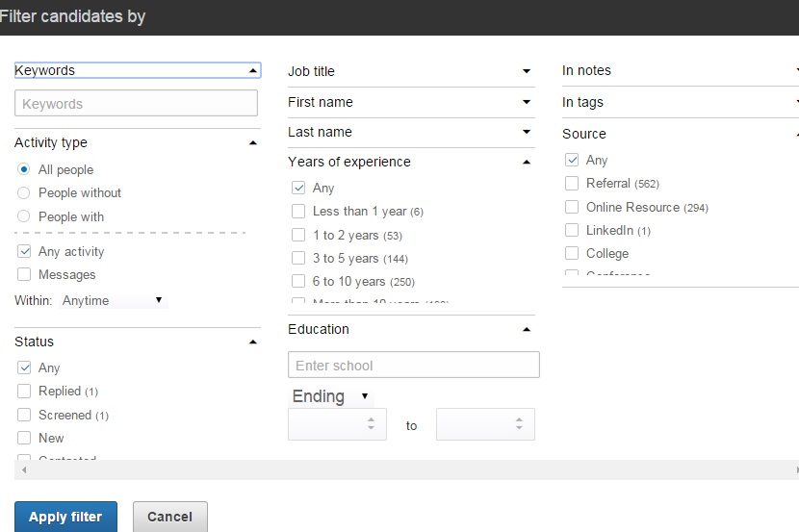
Task: Select the All people radio button
Action: (24, 169)
